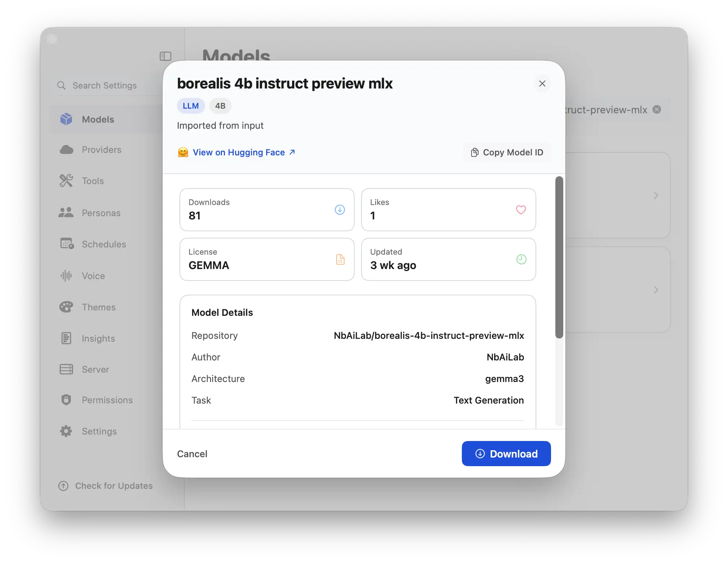Click the Author value NbAiLab

pos(505,357)
